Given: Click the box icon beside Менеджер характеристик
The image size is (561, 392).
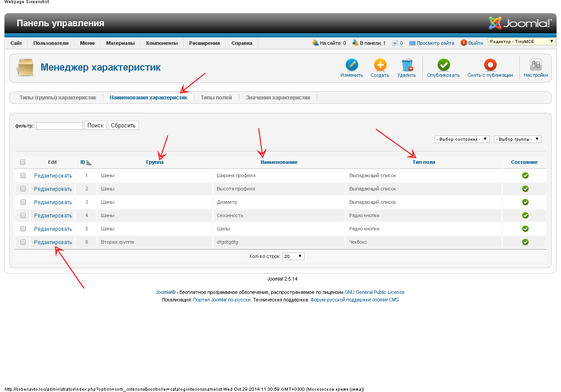Looking at the screenshot, I should click(x=26, y=67).
